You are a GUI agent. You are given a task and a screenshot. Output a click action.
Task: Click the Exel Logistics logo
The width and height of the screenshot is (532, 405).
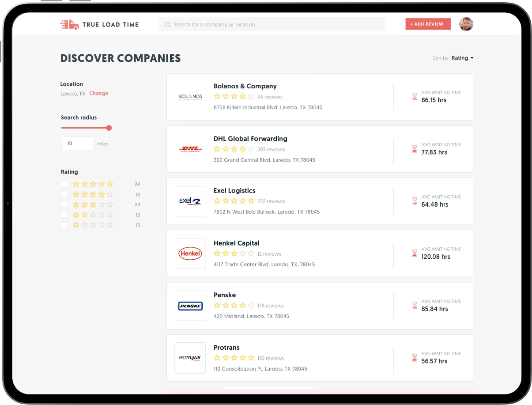(190, 201)
